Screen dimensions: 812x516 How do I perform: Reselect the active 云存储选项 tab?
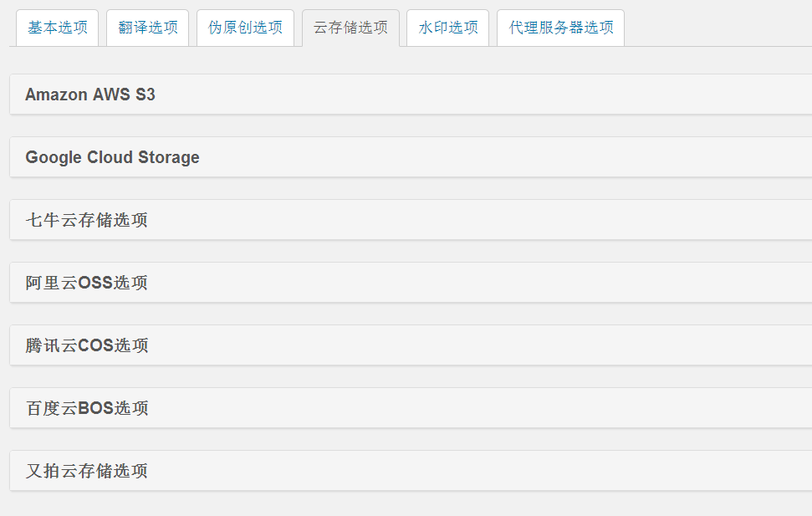(350, 27)
